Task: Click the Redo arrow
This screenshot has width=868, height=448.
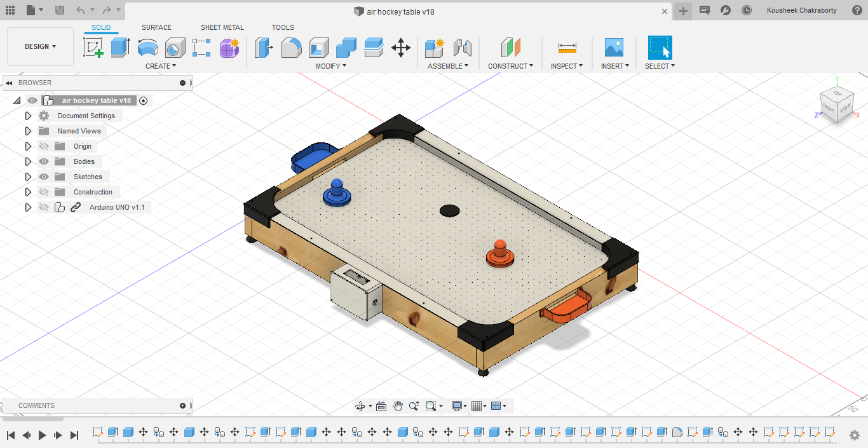Action: [x=106, y=10]
